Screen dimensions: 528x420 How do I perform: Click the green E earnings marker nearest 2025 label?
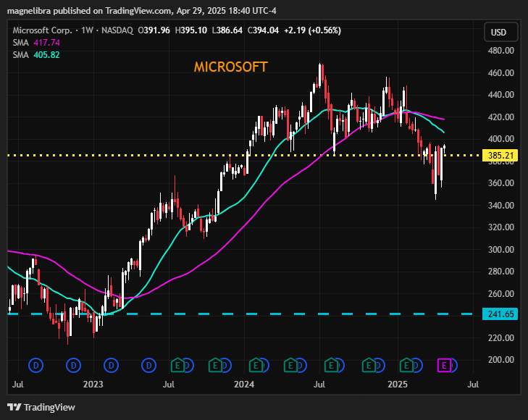[x=406, y=365]
